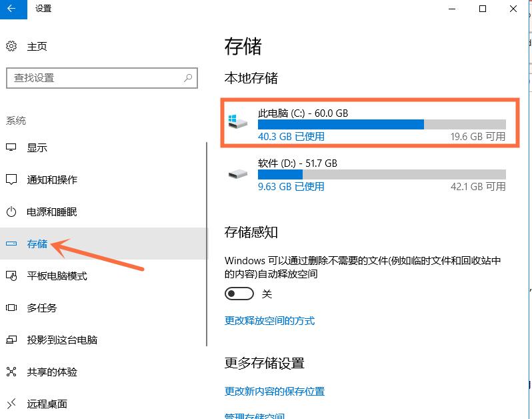The height and width of the screenshot is (419, 532).
Task: Click the C: drive usage bar
Action: pyautogui.click(x=382, y=124)
